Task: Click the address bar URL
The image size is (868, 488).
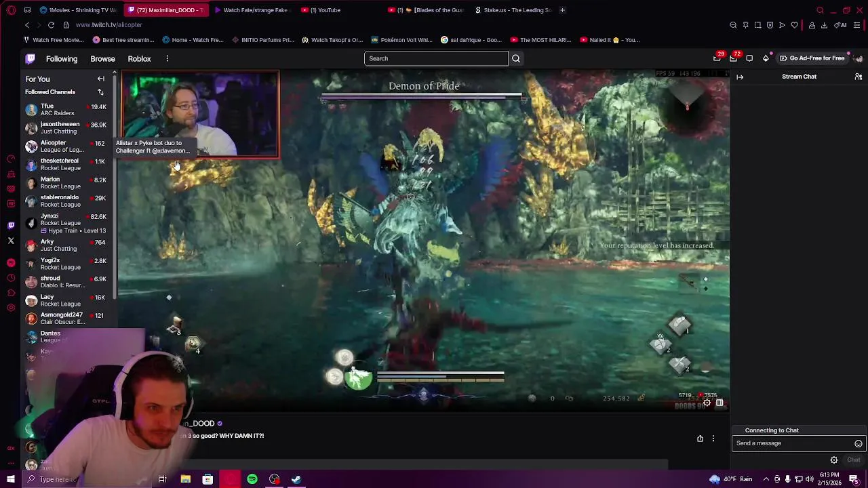Action: pyautogui.click(x=109, y=25)
